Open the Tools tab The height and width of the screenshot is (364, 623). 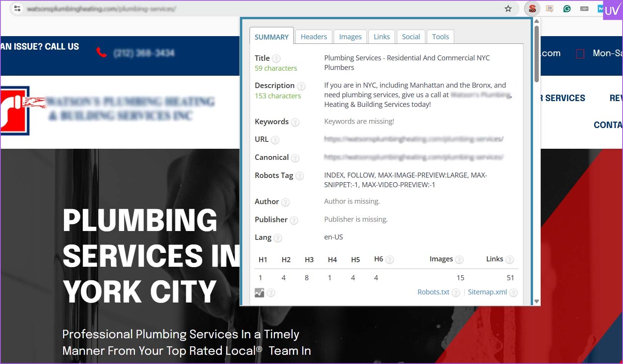tap(440, 37)
